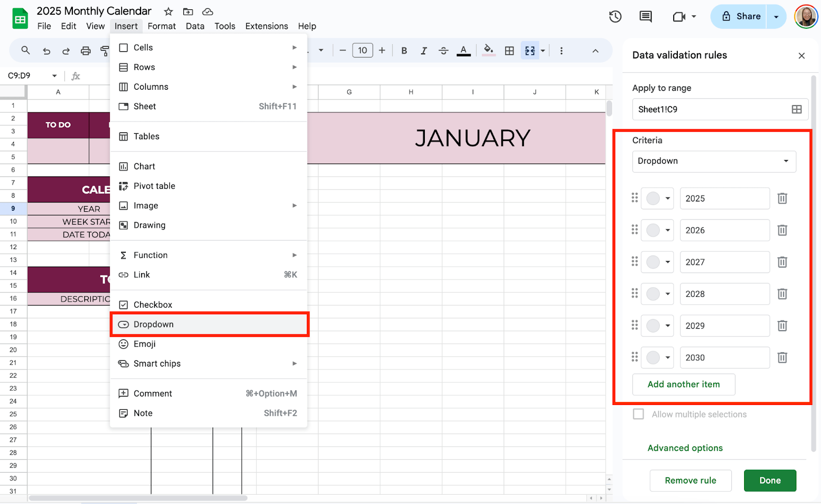Apply strikethrough formatting
Screen dimensions: 821x504
click(x=443, y=50)
